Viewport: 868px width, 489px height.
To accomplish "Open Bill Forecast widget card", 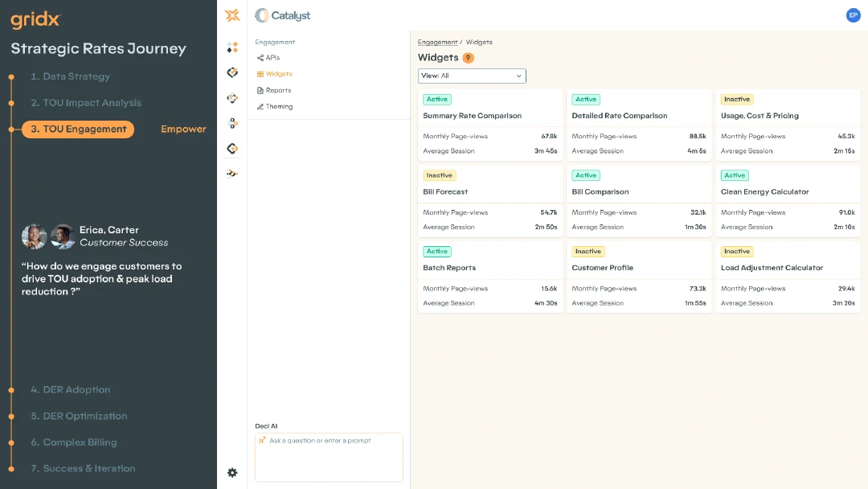I will tap(490, 201).
